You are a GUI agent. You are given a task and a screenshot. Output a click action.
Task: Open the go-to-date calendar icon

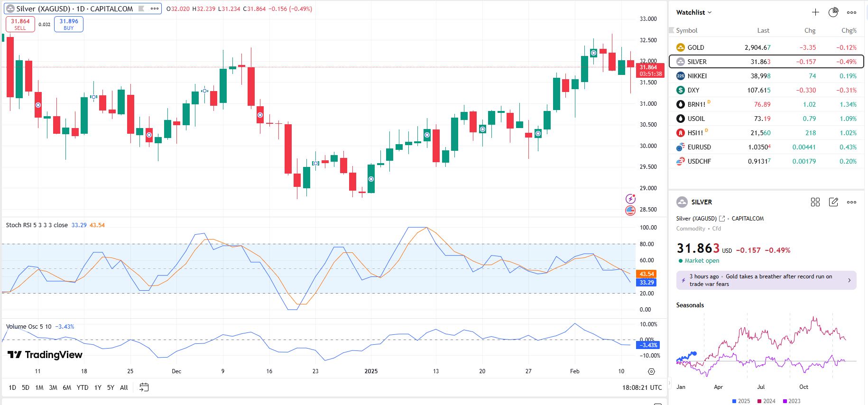[144, 387]
